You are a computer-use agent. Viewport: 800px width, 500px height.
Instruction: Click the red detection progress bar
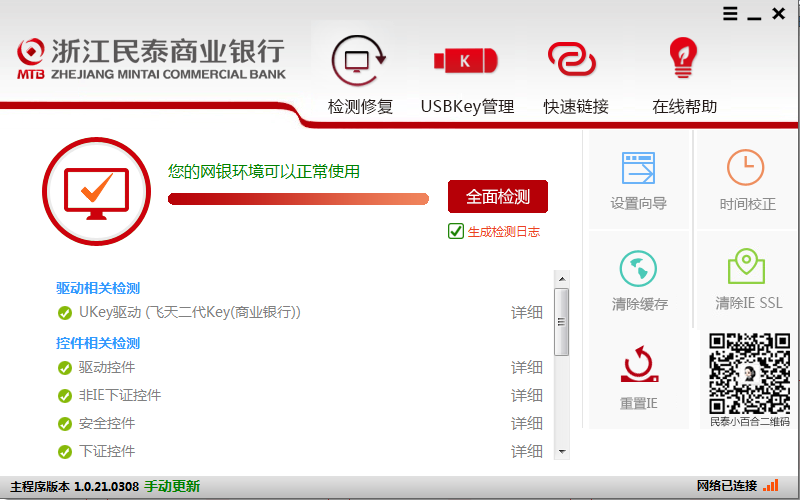click(x=298, y=199)
